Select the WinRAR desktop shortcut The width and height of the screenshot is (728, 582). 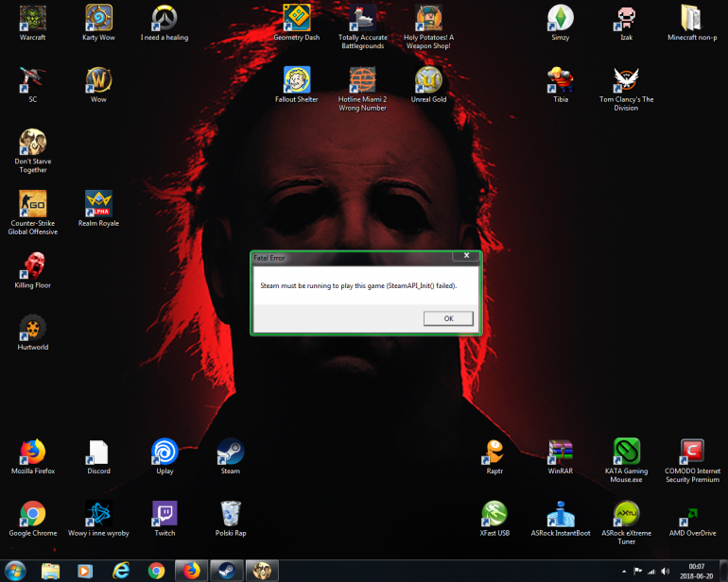click(561, 456)
